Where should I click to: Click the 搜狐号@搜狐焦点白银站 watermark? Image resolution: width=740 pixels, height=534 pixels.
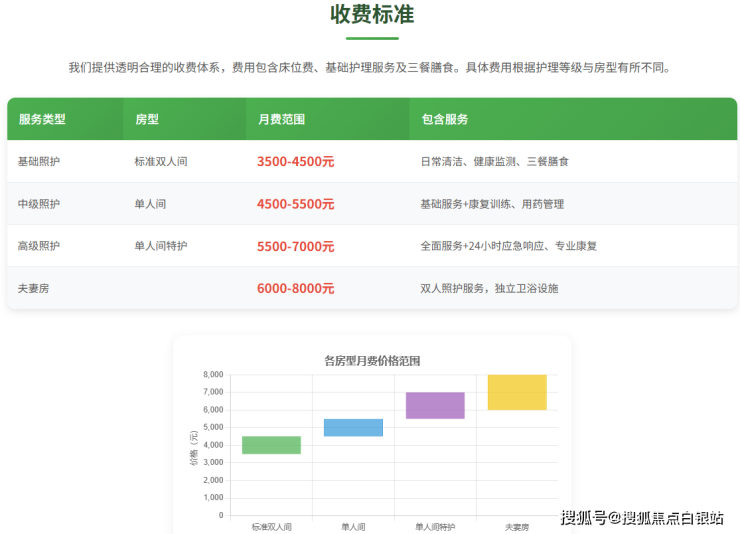(642, 517)
